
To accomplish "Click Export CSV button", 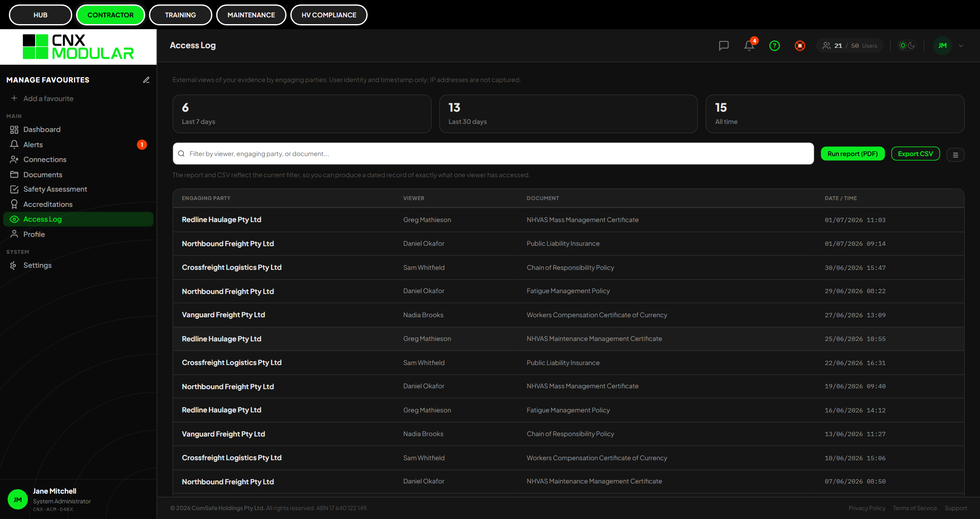I will (x=915, y=154).
